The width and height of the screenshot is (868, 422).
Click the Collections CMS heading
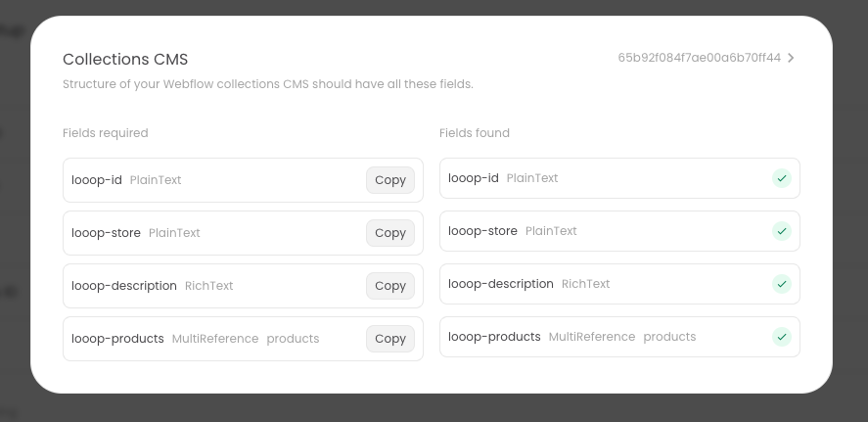coord(125,59)
